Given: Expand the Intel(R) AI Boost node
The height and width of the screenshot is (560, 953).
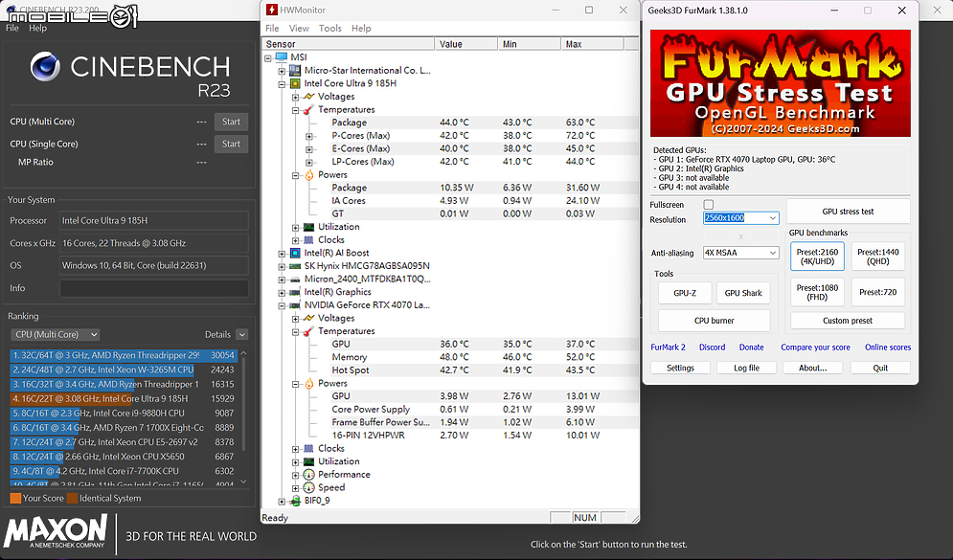Looking at the screenshot, I should pyautogui.click(x=282, y=254).
